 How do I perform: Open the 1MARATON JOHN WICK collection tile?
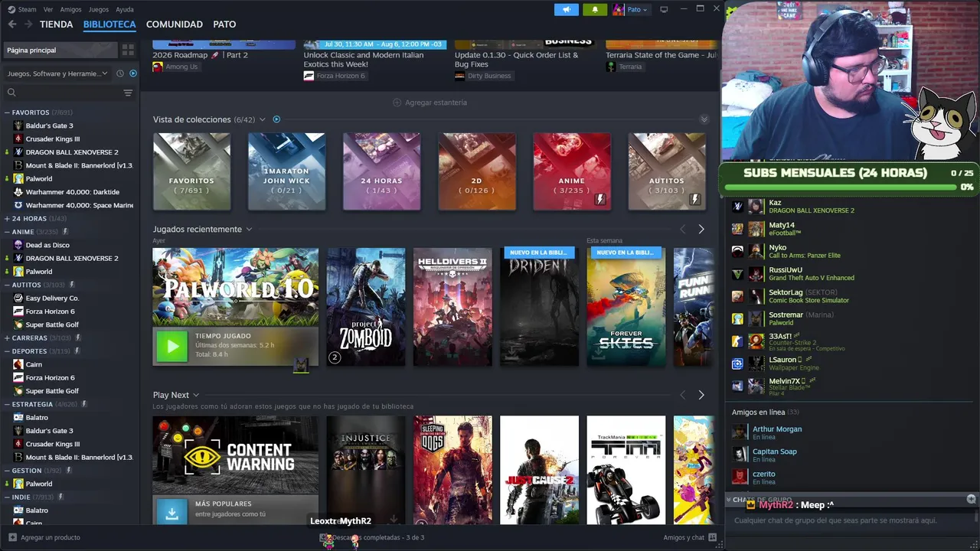click(x=286, y=171)
